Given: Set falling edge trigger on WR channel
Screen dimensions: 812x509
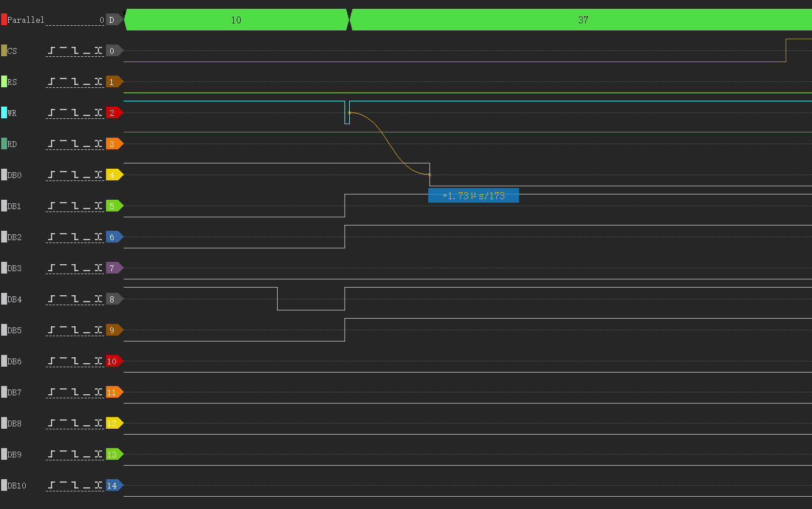Looking at the screenshot, I should tap(75, 112).
